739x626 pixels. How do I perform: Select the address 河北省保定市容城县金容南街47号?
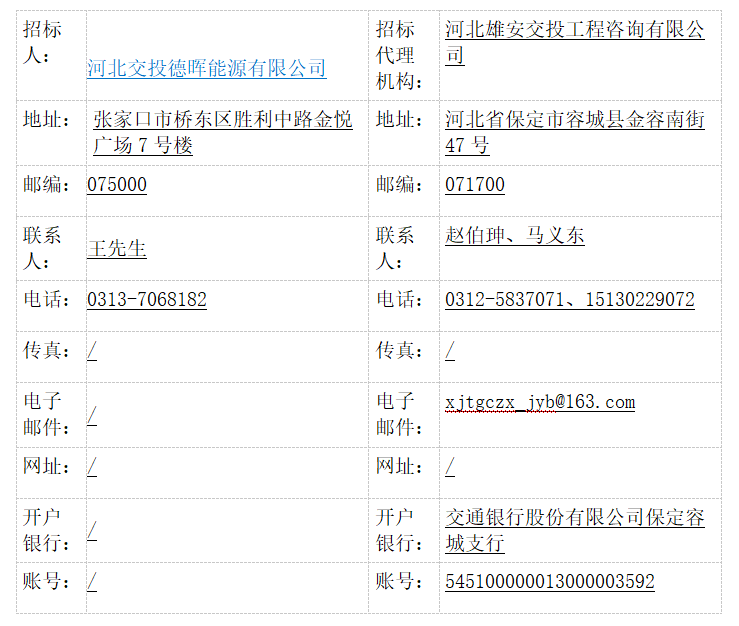coord(574,133)
